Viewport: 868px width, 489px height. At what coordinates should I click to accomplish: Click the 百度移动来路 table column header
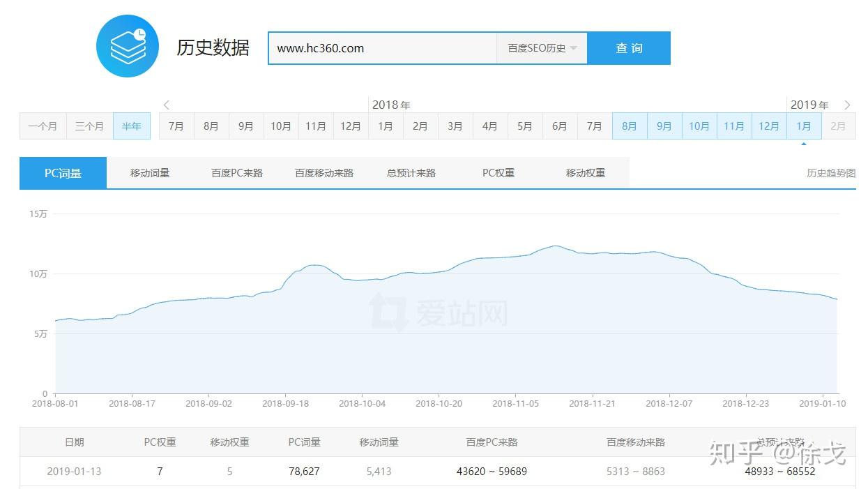(x=636, y=442)
